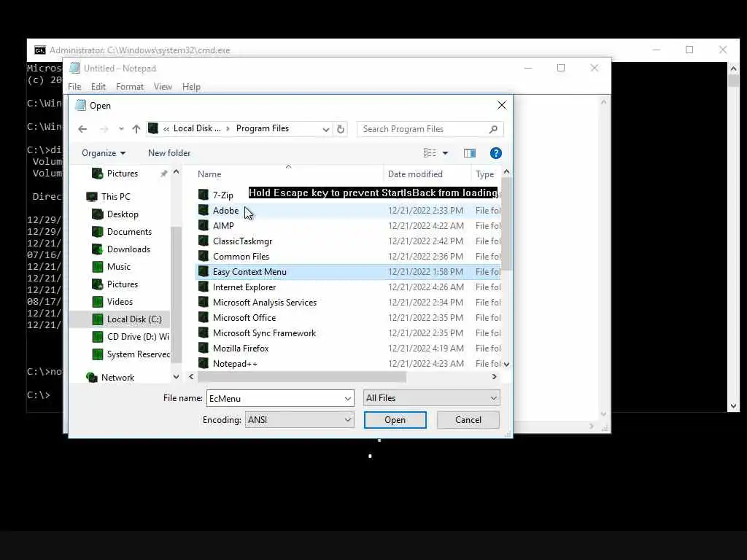Select the AIMP folder

click(x=223, y=226)
